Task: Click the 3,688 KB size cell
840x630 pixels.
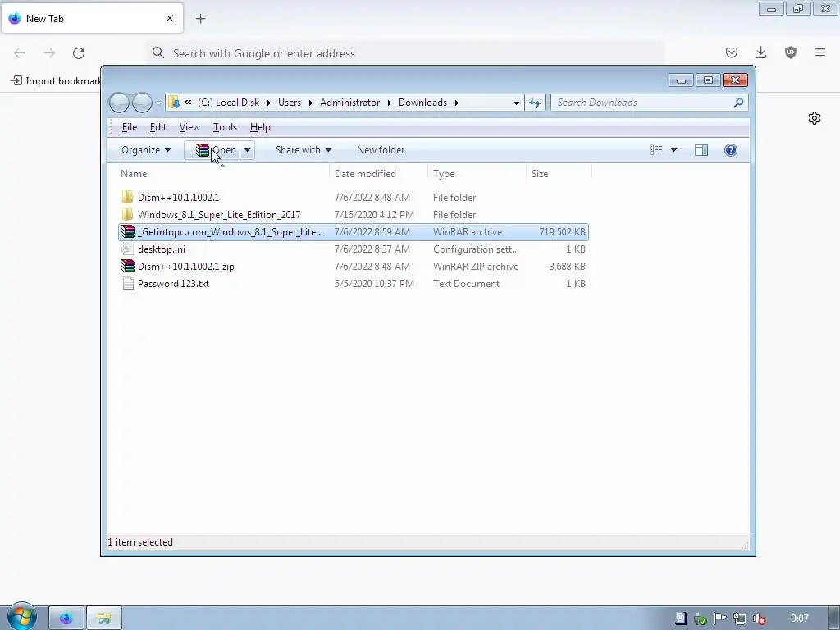Action: pos(567,267)
